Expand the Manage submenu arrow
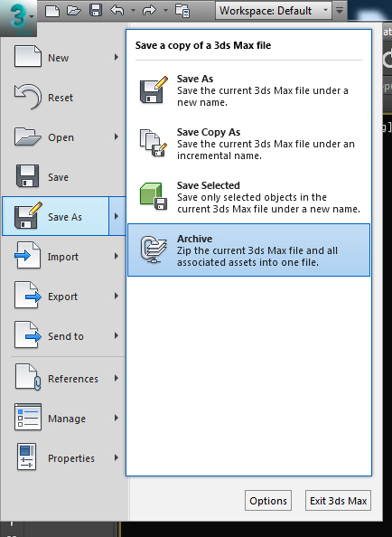The height and width of the screenshot is (537, 392). coord(117,418)
